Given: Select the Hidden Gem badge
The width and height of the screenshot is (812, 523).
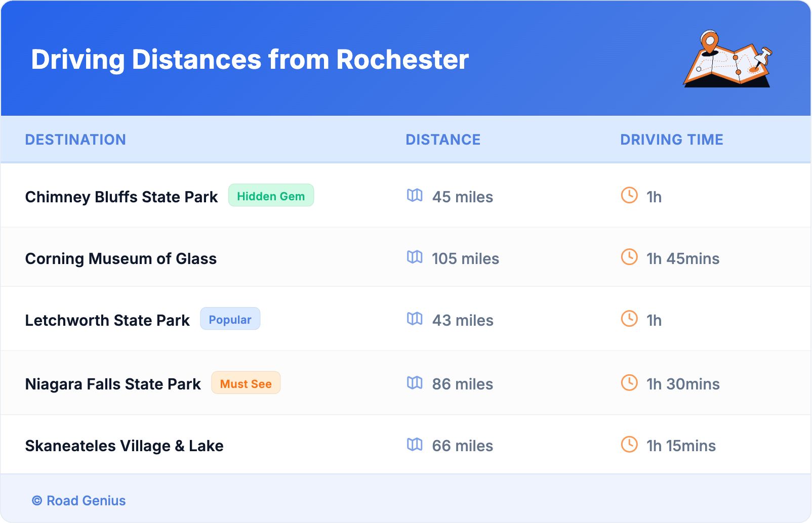Looking at the screenshot, I should click(271, 196).
